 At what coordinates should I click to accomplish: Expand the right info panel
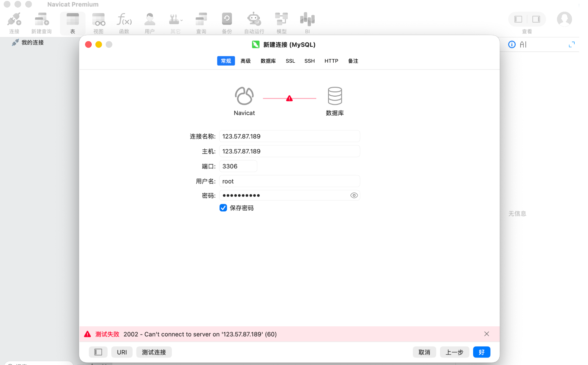pos(572,45)
